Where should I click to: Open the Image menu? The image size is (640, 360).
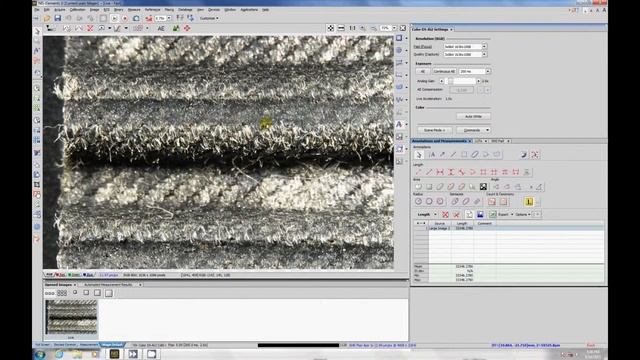[94, 9]
